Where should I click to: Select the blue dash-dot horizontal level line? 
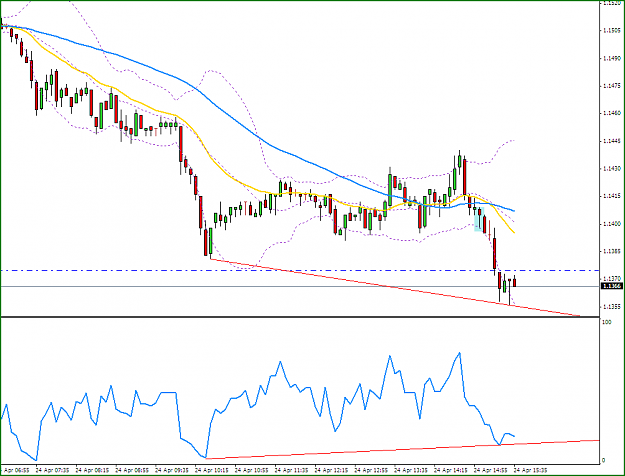(x=300, y=271)
